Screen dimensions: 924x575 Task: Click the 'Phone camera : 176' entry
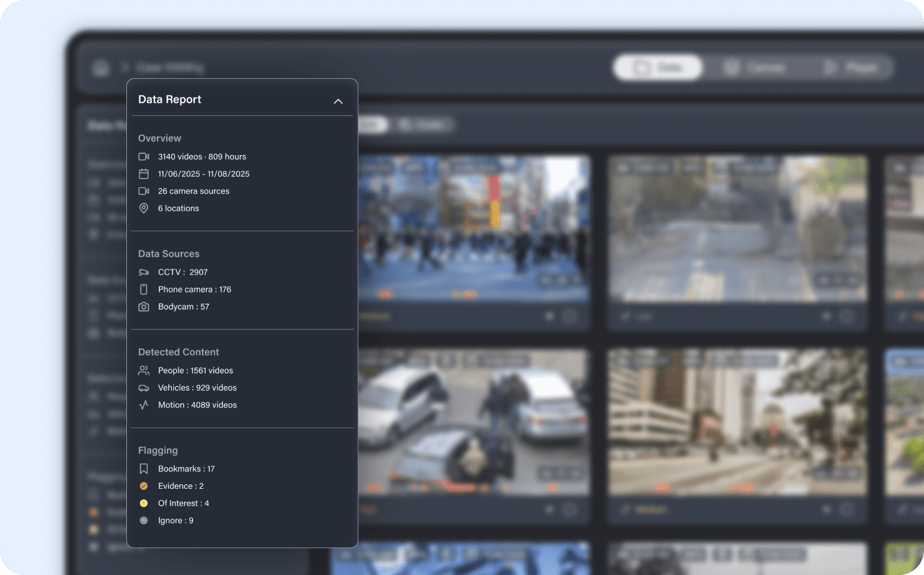[194, 289]
